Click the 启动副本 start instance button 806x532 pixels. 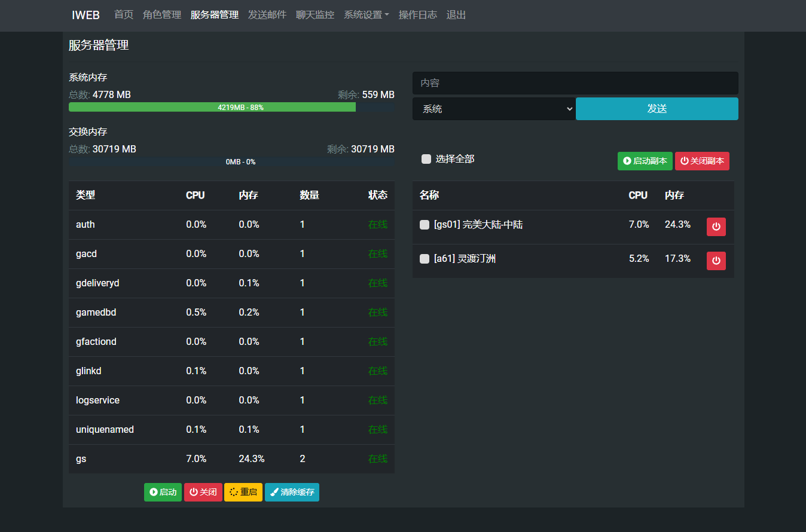(x=645, y=161)
